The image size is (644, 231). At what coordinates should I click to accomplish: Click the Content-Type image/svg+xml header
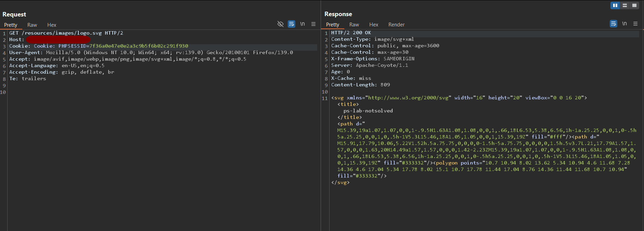point(373,39)
